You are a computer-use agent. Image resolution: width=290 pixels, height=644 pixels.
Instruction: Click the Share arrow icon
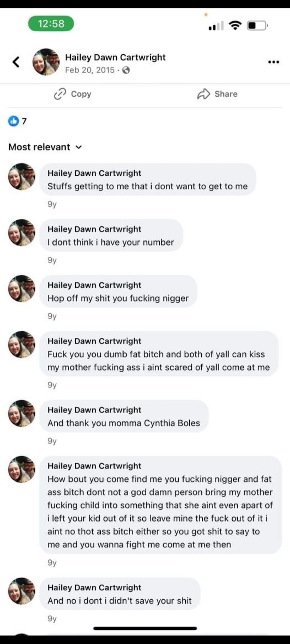click(x=203, y=94)
